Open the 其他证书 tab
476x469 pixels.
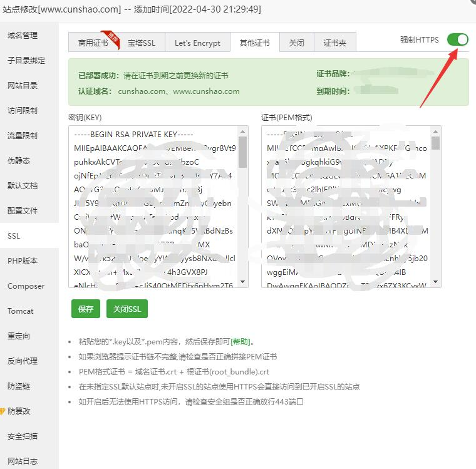pos(254,43)
